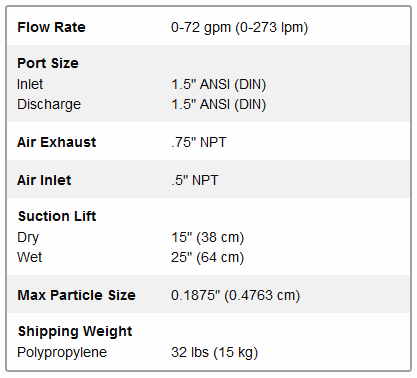The height and width of the screenshot is (378, 417).
Task: Select the Polypropylene 32 lbs (15 kg) value
Action: tap(215, 353)
